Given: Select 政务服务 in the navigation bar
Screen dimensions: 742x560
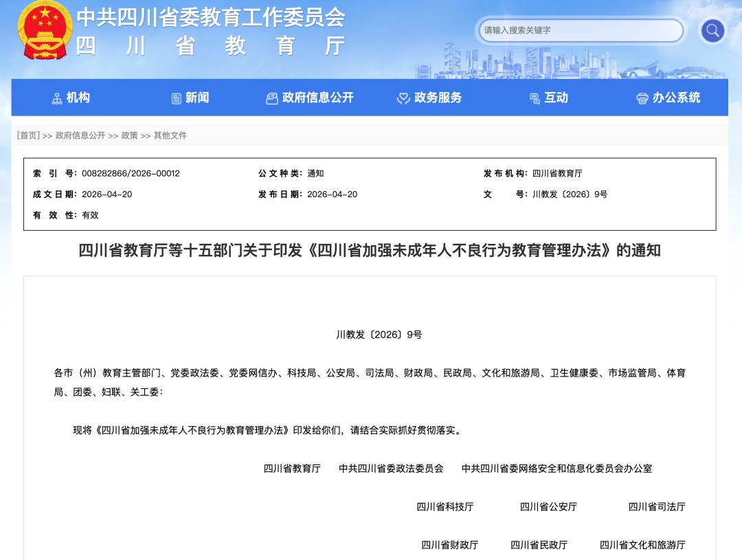Looking at the screenshot, I should [x=438, y=98].
